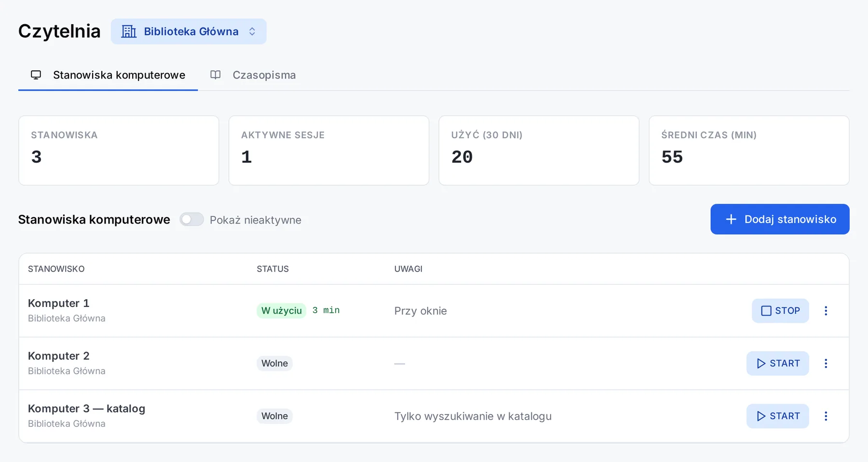Open more options menu for Komputer 1
Image resolution: width=868 pixels, height=462 pixels.
pos(826,311)
